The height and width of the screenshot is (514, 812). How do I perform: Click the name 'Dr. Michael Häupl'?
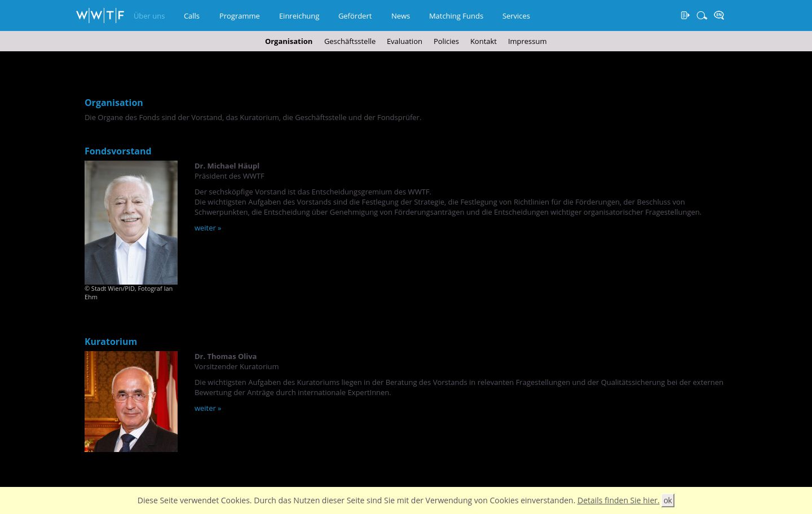tap(227, 166)
